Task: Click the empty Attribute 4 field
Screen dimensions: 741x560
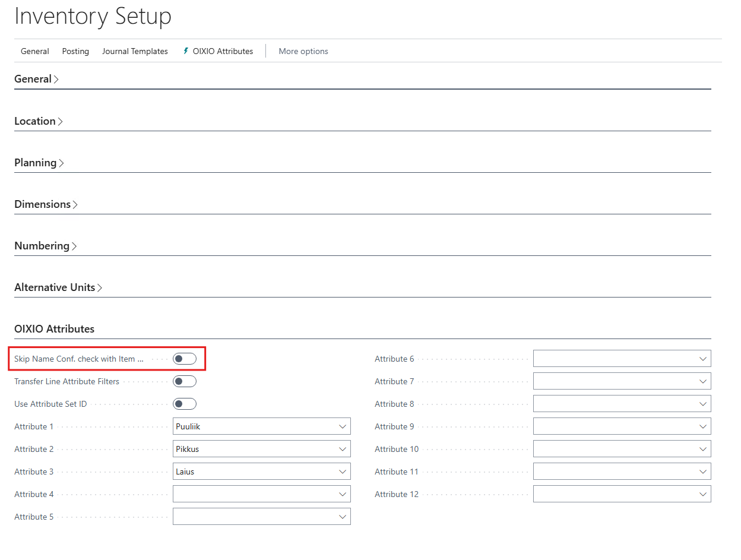Action: click(x=255, y=494)
